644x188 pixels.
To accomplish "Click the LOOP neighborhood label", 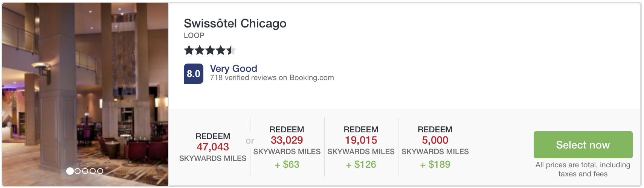I will click(x=194, y=35).
